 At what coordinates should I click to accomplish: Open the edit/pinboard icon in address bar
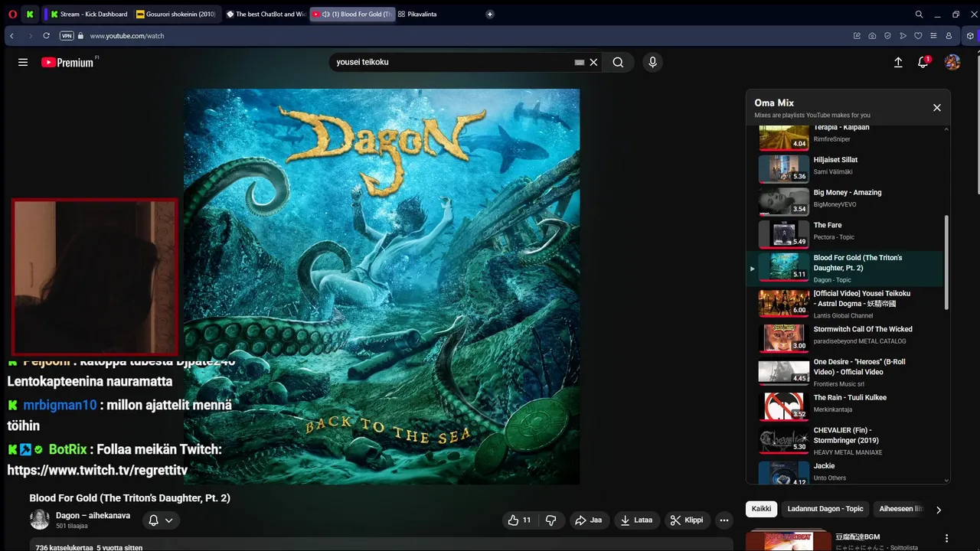857,36
